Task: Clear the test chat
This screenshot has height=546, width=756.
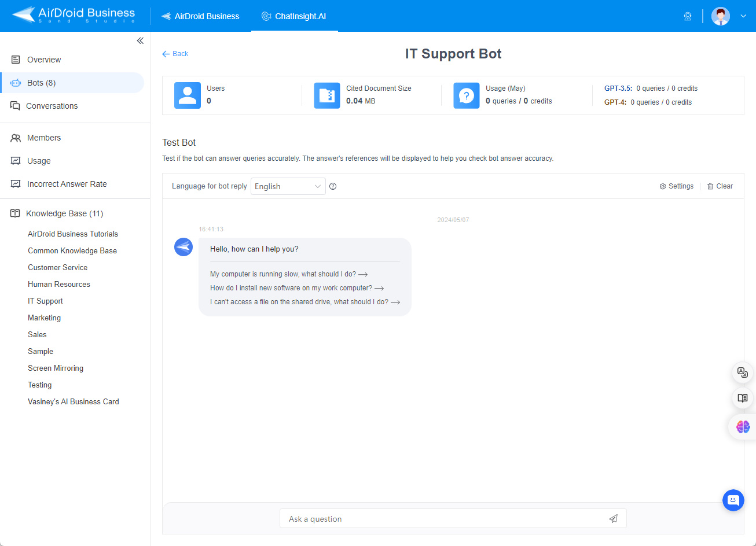Action: coord(720,186)
